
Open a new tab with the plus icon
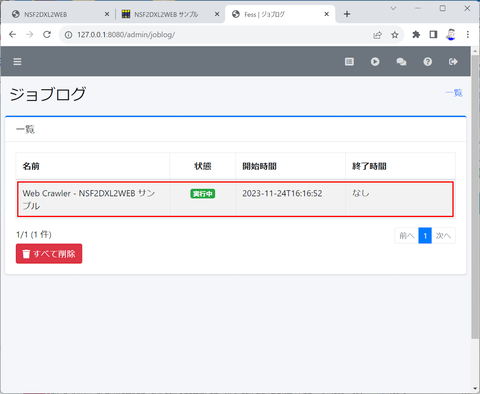[347, 14]
